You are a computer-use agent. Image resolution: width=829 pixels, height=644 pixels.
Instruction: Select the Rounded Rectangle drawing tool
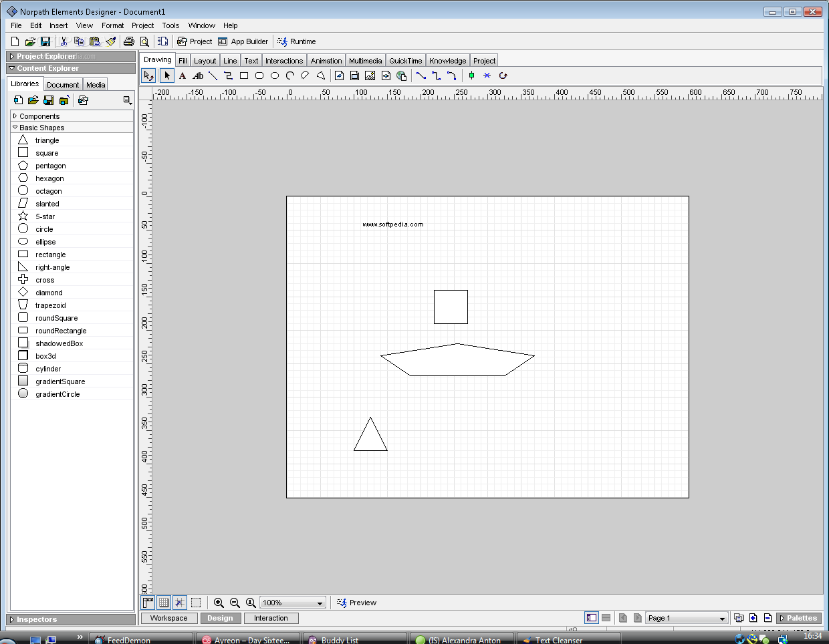tap(259, 75)
